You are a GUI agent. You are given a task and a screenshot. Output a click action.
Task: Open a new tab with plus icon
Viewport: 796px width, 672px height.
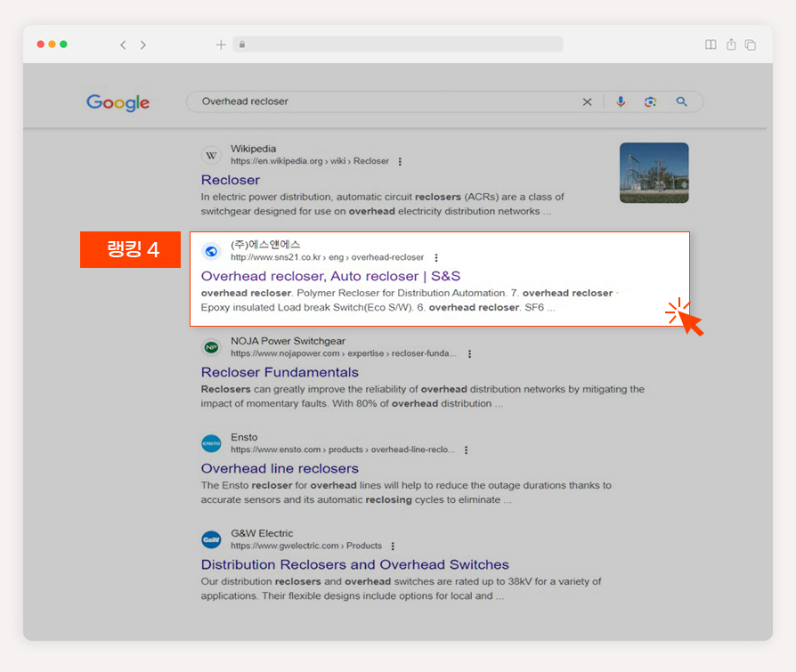pyautogui.click(x=221, y=45)
